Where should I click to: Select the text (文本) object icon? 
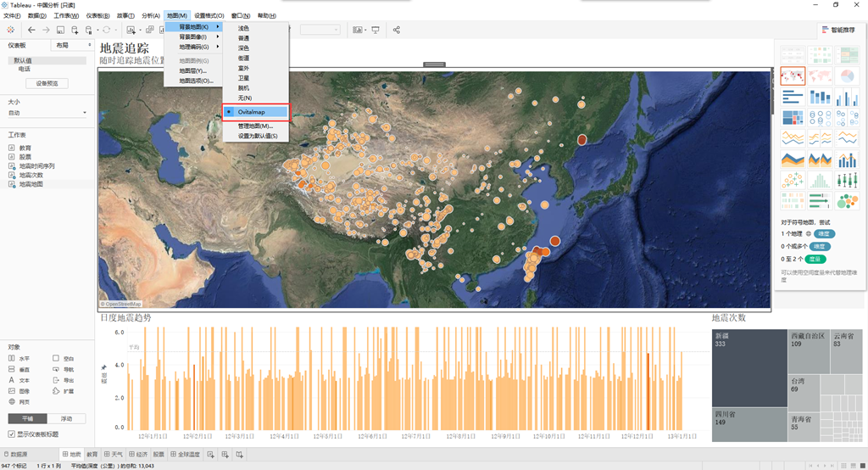pyautogui.click(x=12, y=380)
